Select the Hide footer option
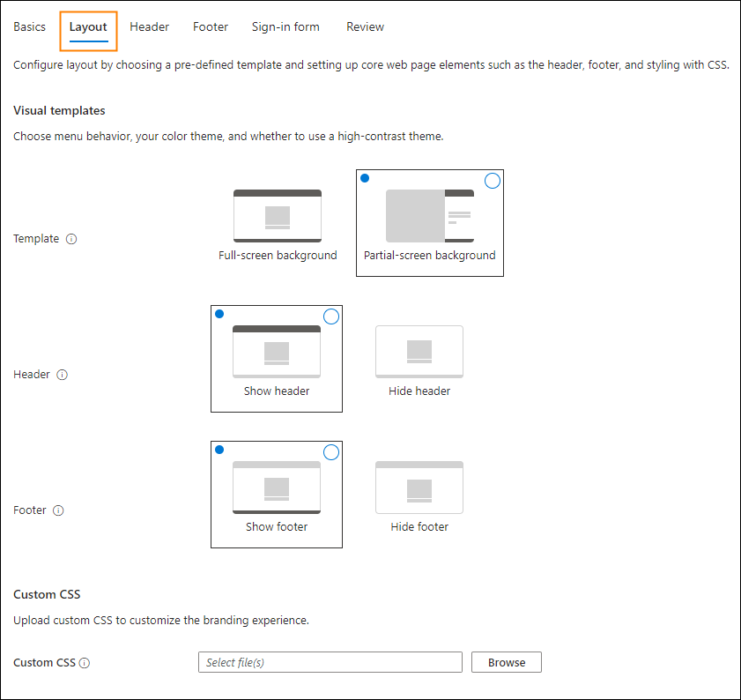The image size is (741, 700). coord(419,495)
